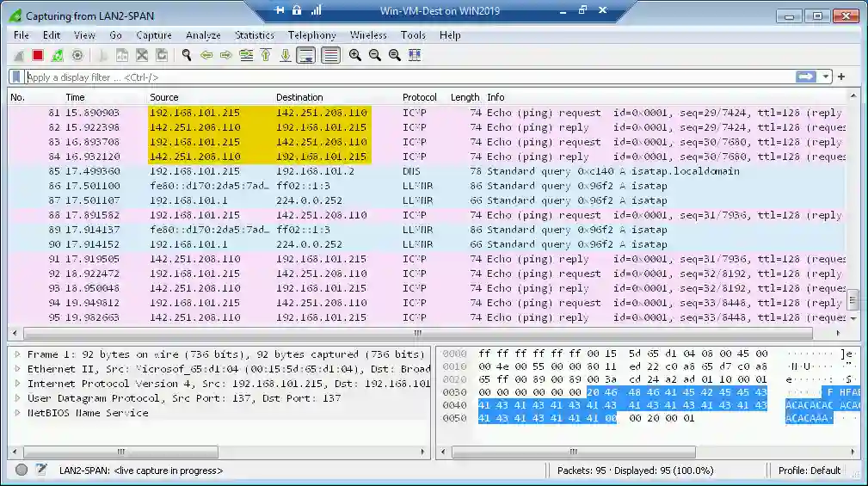Screen dimensions: 868x486
Task: Jump to the first packet
Action: 266,55
